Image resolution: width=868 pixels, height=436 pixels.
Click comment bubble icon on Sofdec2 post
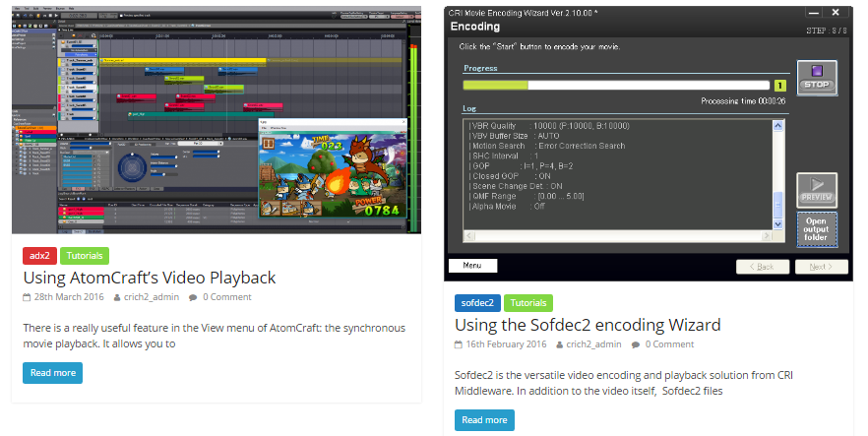pos(636,344)
